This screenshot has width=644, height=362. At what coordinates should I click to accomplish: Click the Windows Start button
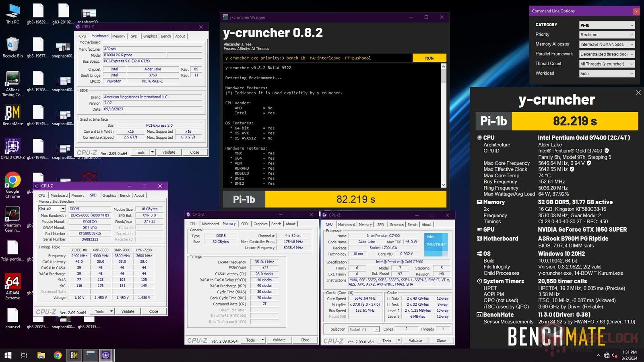(x=8, y=355)
